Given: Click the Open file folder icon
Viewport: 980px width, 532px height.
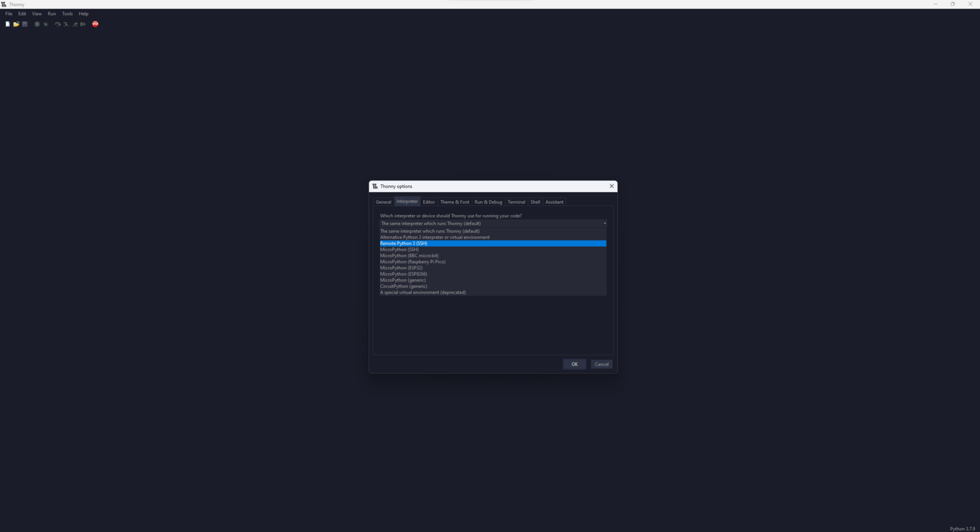Looking at the screenshot, I should coord(17,24).
